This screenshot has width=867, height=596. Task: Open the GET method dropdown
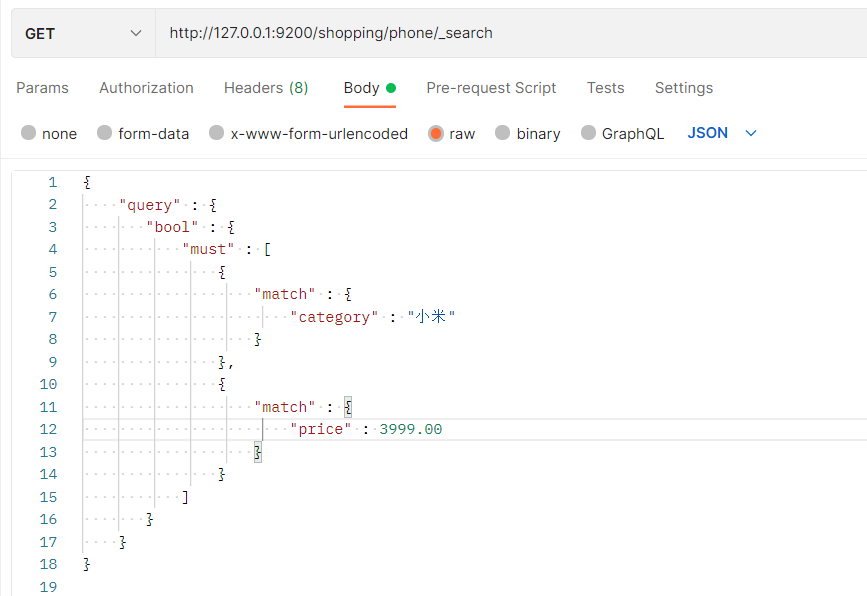tap(83, 33)
